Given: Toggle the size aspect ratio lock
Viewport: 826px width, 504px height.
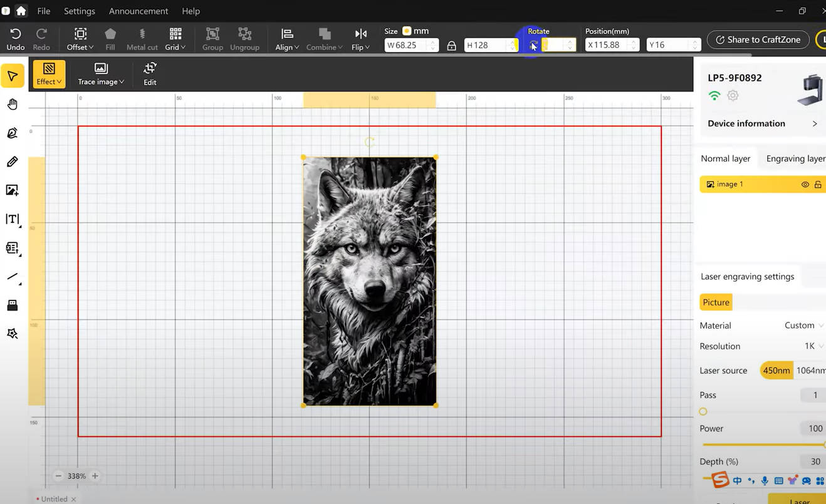Looking at the screenshot, I should pos(451,46).
